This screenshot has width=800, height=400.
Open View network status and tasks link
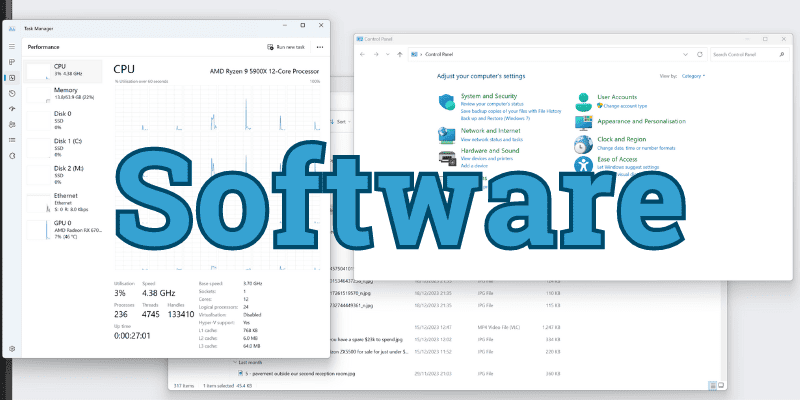(x=491, y=139)
